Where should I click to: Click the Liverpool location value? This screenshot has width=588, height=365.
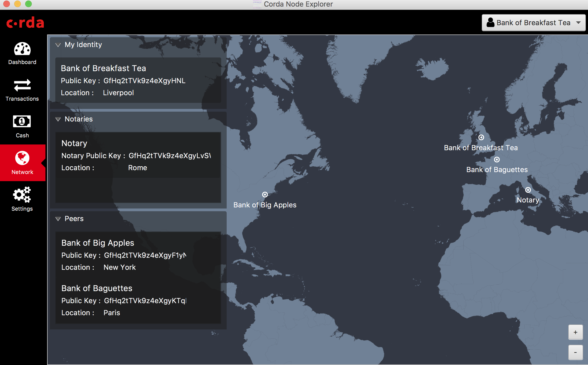[x=118, y=93]
